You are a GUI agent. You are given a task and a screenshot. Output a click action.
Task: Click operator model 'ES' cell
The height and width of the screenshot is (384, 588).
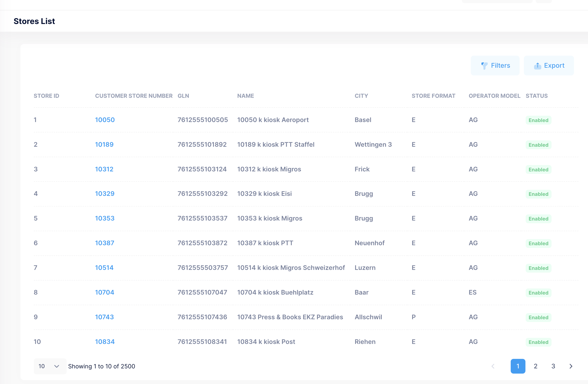(472, 293)
